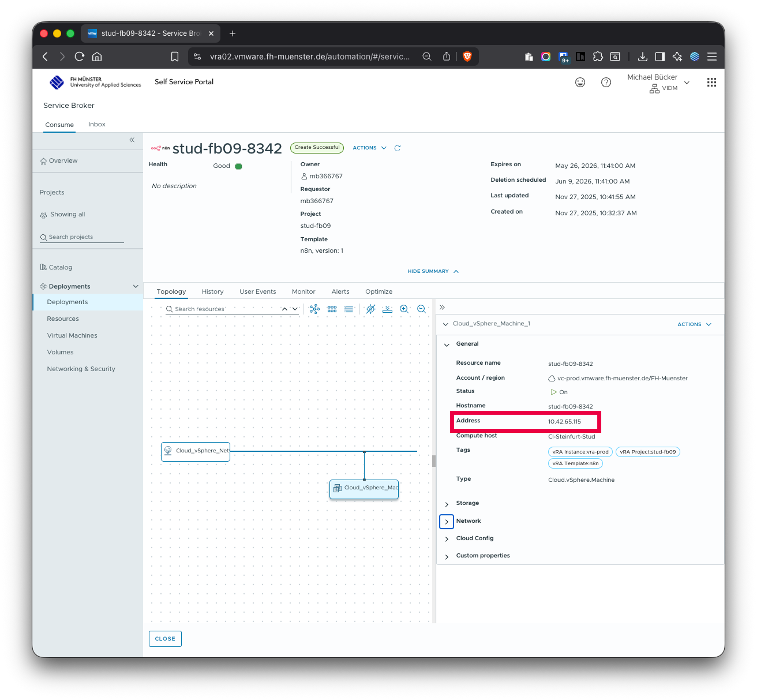Expand the Network section
757x700 pixels.
[446, 522]
